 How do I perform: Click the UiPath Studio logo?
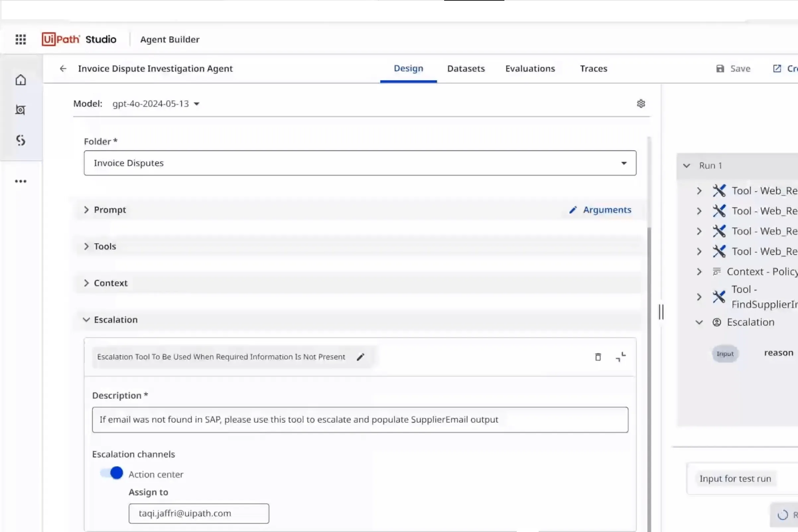click(79, 39)
